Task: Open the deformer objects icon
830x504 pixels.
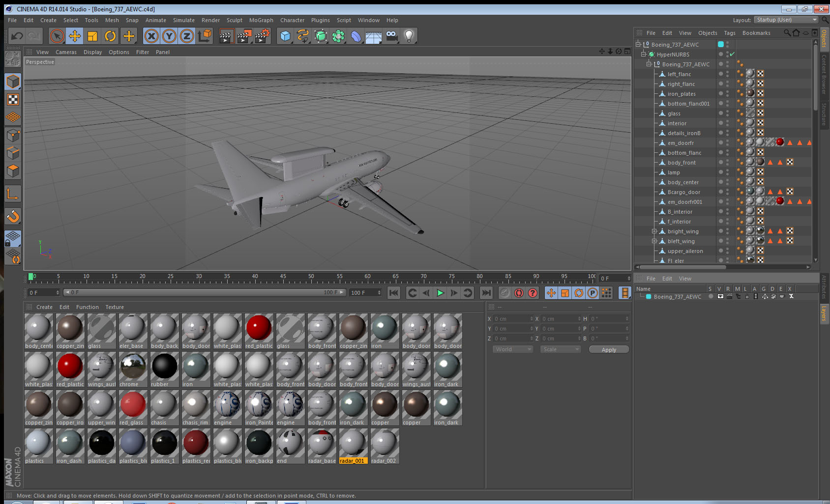Action: 356,36
